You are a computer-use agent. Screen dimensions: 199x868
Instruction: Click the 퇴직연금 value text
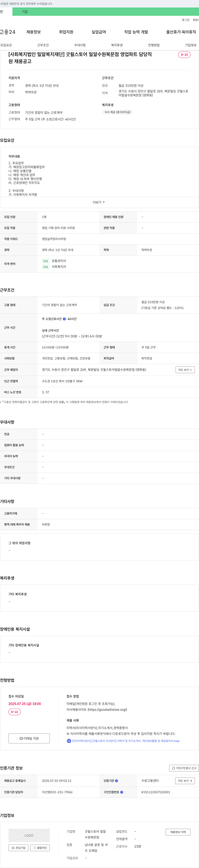[147, 359]
